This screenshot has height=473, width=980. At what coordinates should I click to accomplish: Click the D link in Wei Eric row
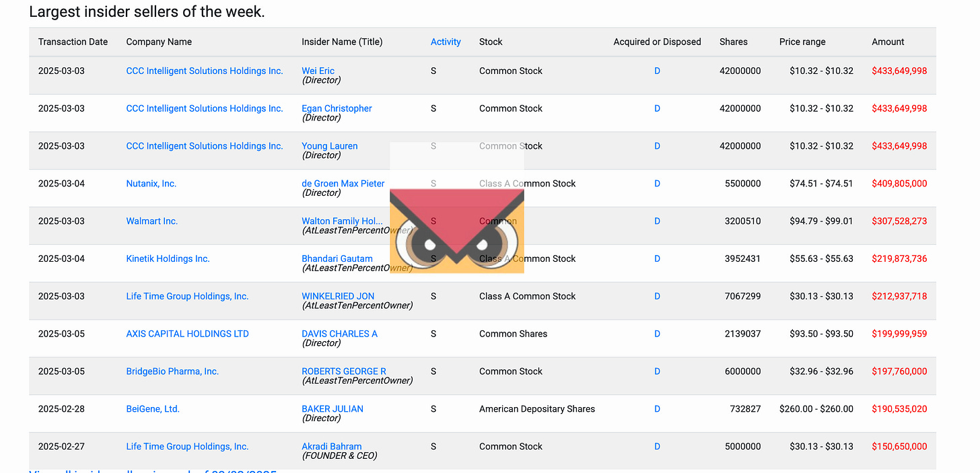click(x=658, y=71)
